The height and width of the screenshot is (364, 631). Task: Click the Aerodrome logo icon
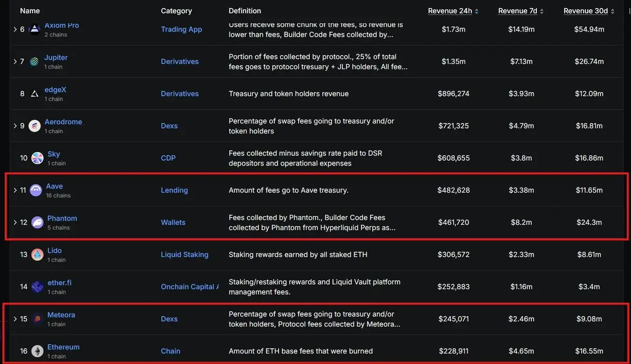click(x=34, y=126)
